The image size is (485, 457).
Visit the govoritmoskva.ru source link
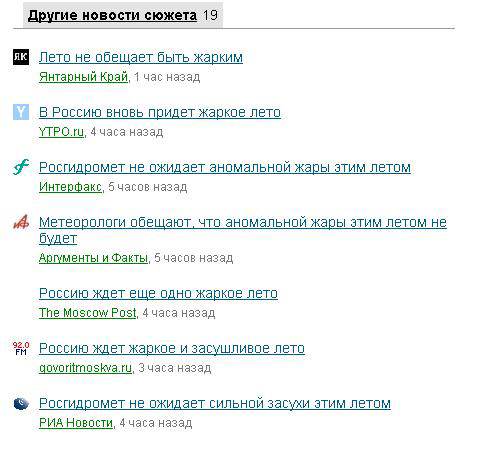pos(85,368)
